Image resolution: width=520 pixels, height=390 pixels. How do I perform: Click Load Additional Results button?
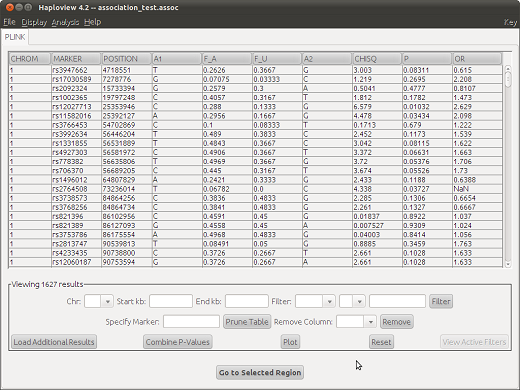click(x=54, y=342)
